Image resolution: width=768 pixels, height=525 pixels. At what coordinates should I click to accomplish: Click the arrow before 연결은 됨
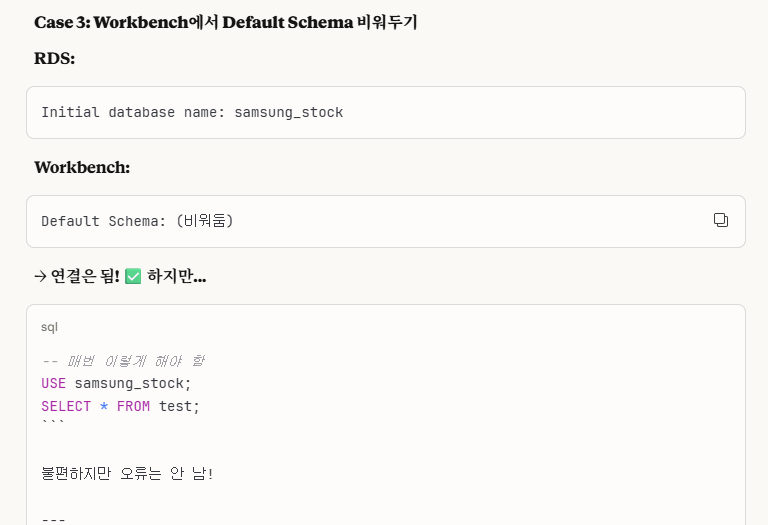click(40, 277)
